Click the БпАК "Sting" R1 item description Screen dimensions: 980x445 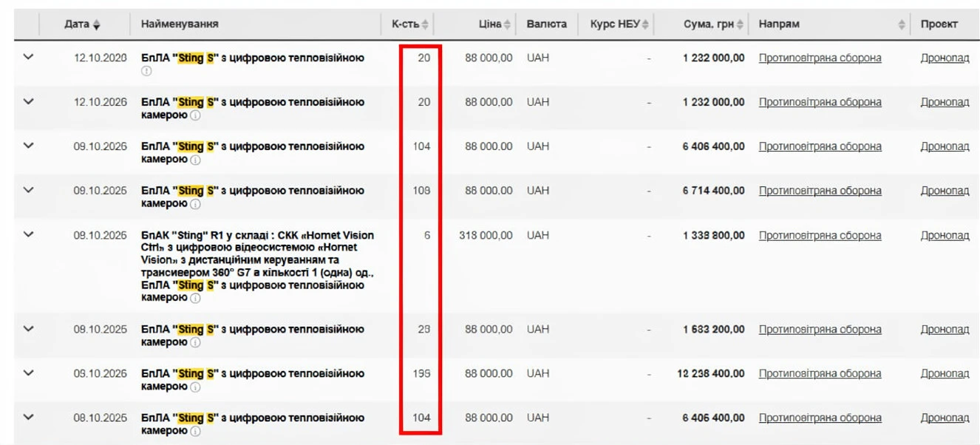(x=258, y=266)
